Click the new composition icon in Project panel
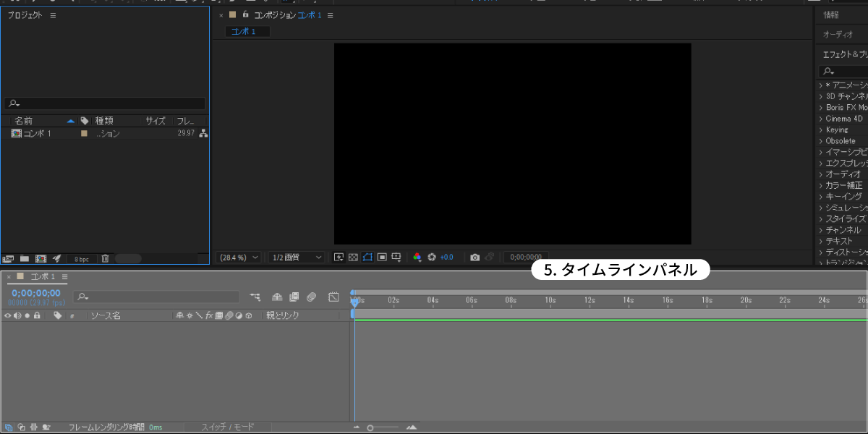The image size is (868, 434). (x=41, y=258)
